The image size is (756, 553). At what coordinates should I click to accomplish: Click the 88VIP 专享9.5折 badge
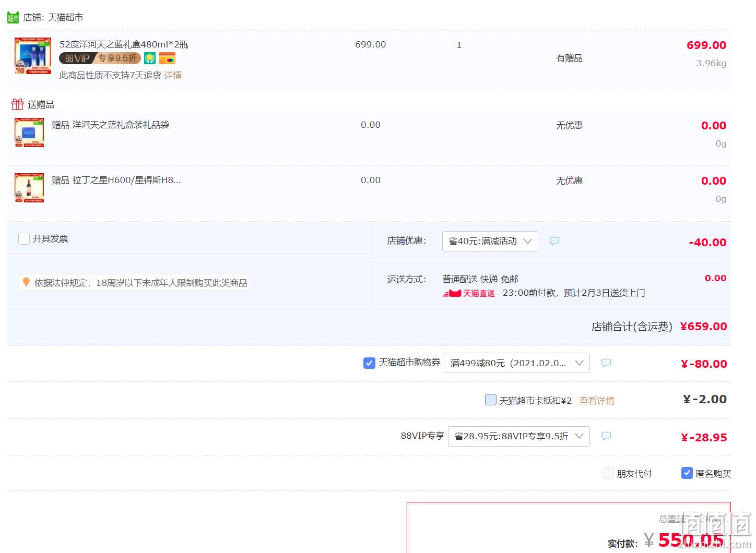(100, 58)
